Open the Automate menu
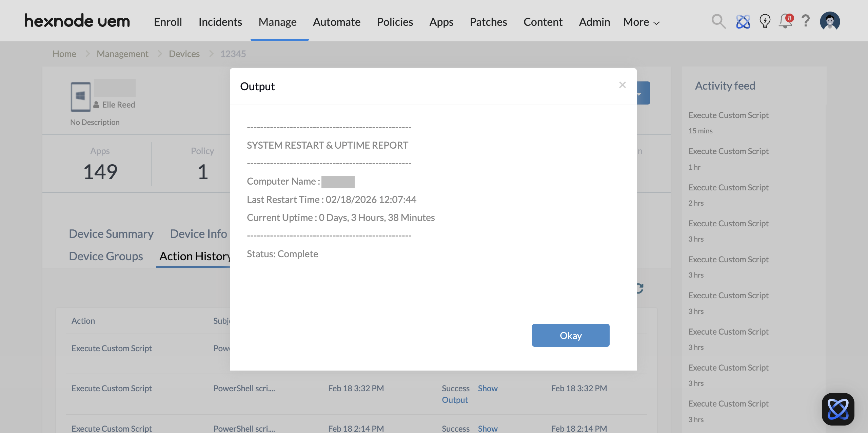 336,22
